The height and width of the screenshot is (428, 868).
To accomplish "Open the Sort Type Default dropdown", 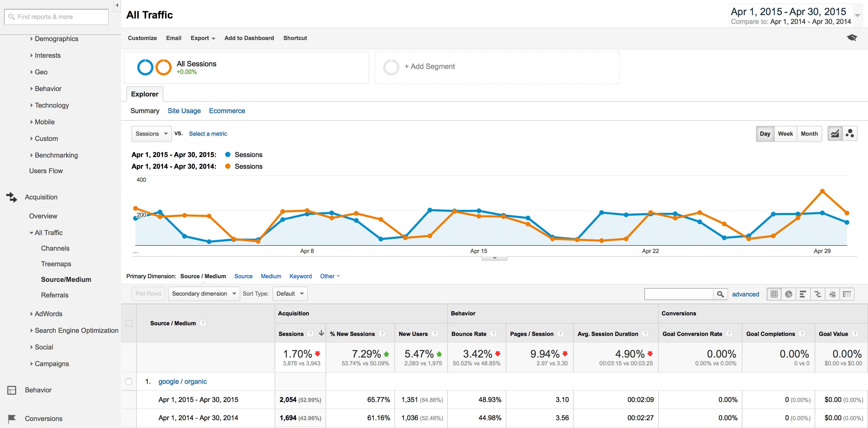I will click(x=290, y=294).
